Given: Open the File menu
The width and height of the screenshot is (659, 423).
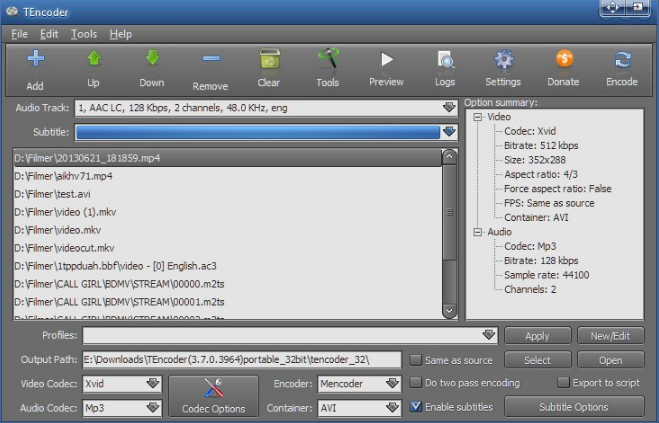Looking at the screenshot, I should 19,34.
